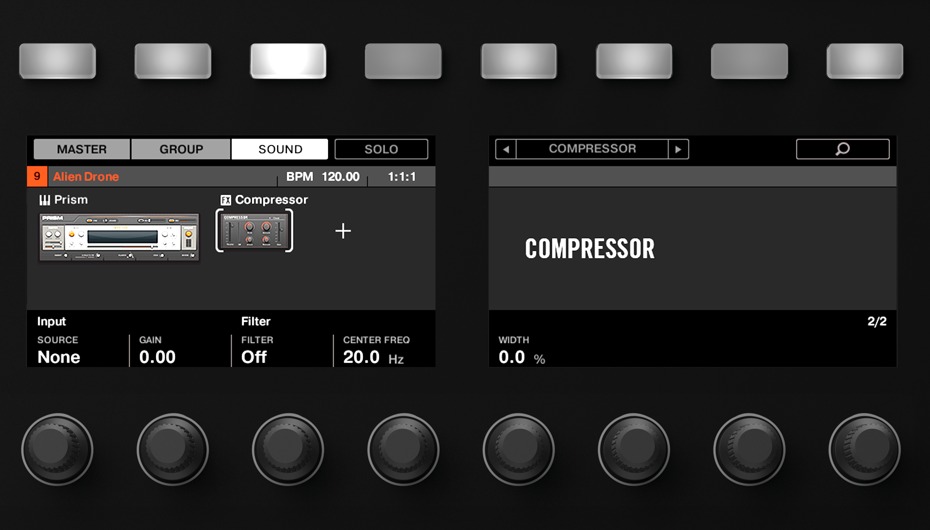Screen dimensions: 930x530
Task: Open the Prism plug-in thumbnail
Action: (119, 237)
